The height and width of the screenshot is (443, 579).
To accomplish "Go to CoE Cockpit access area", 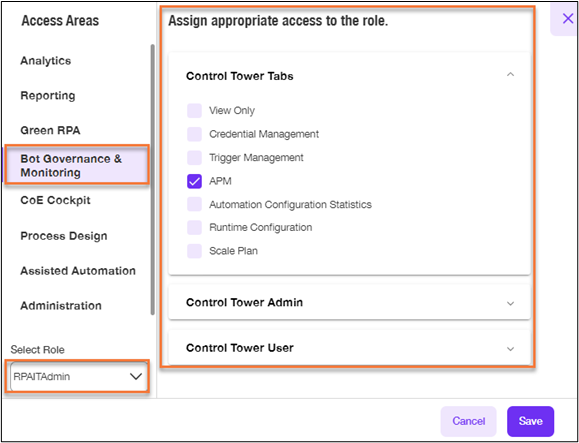I will tap(55, 200).
